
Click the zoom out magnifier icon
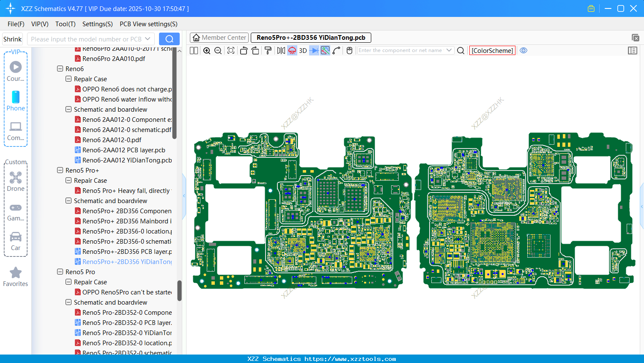tap(218, 51)
